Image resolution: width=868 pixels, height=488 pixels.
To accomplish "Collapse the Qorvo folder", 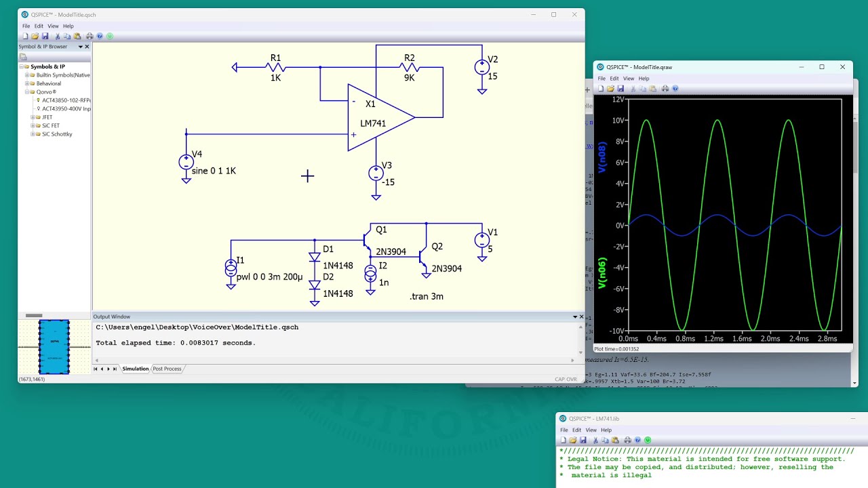I will [27, 91].
